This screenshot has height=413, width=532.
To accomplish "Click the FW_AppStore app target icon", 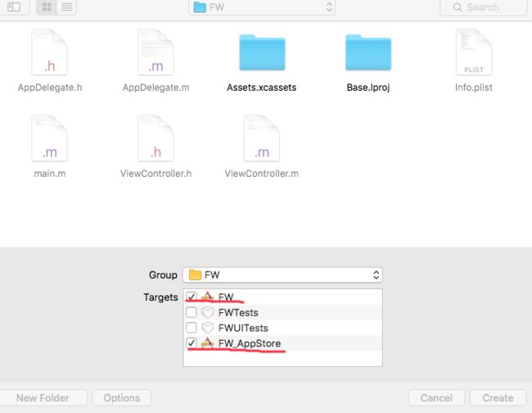I will [x=207, y=343].
